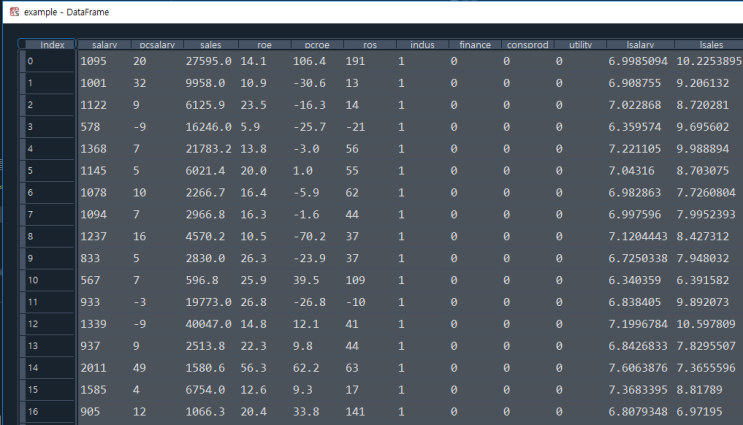Select pcsalary cell 32
The image size is (743, 425).
[x=139, y=83]
